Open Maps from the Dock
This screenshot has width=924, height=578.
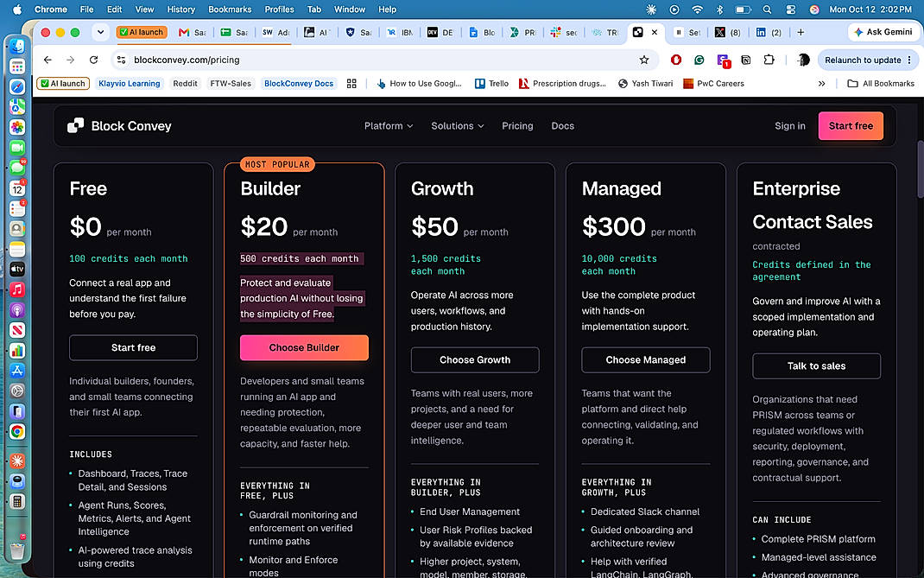[17, 107]
